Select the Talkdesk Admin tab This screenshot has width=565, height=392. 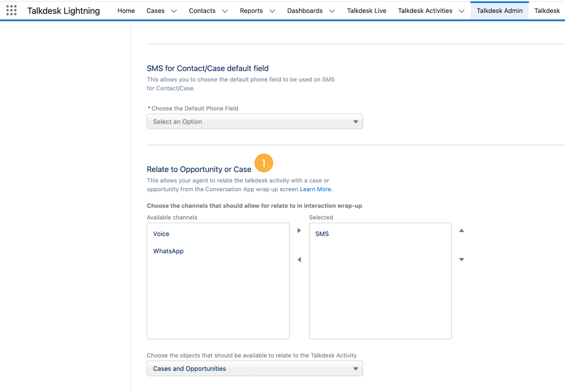500,11
